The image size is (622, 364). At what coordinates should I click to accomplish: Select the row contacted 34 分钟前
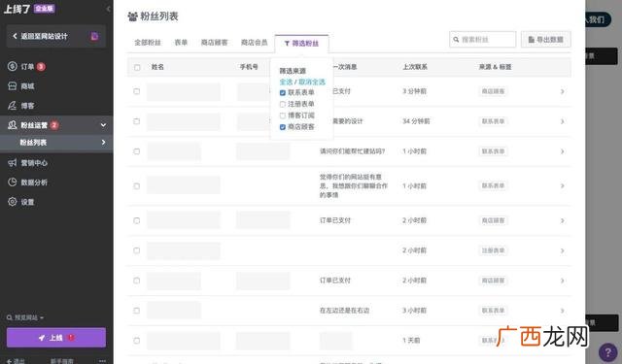[x=137, y=121]
